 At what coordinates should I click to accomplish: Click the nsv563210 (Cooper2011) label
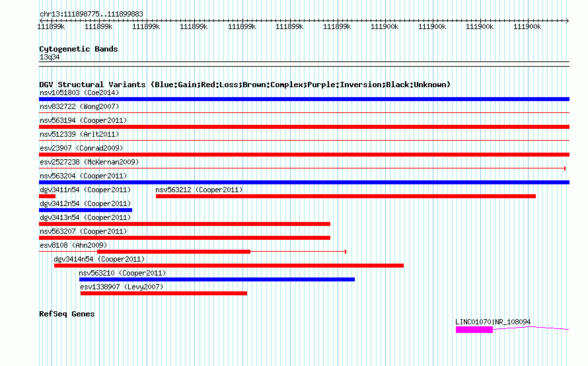[x=122, y=273]
